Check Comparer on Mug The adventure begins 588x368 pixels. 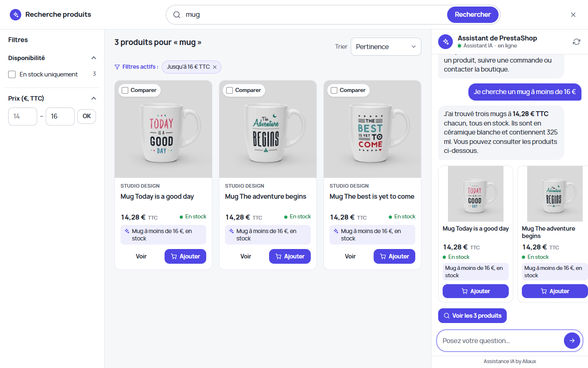point(229,90)
